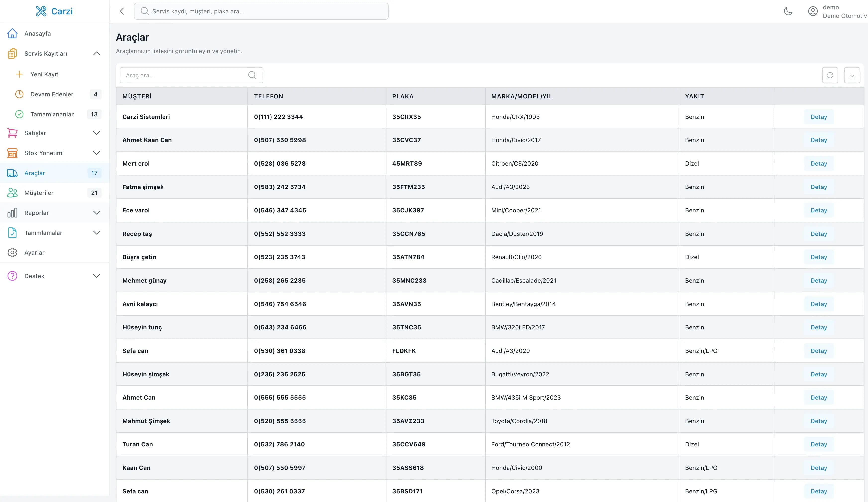Image resolution: width=868 pixels, height=502 pixels.
Task: Expand the Stok Yönetimi menu chevron
Action: (97, 153)
